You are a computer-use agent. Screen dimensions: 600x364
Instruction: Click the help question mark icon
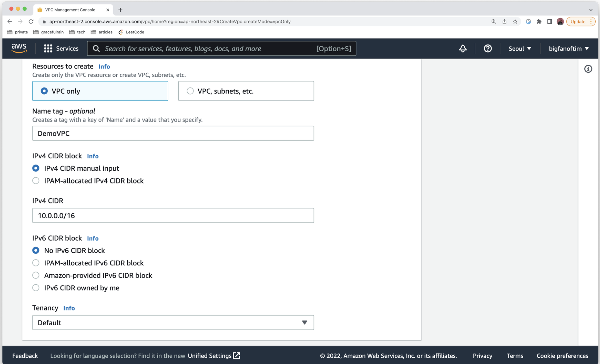coord(488,48)
